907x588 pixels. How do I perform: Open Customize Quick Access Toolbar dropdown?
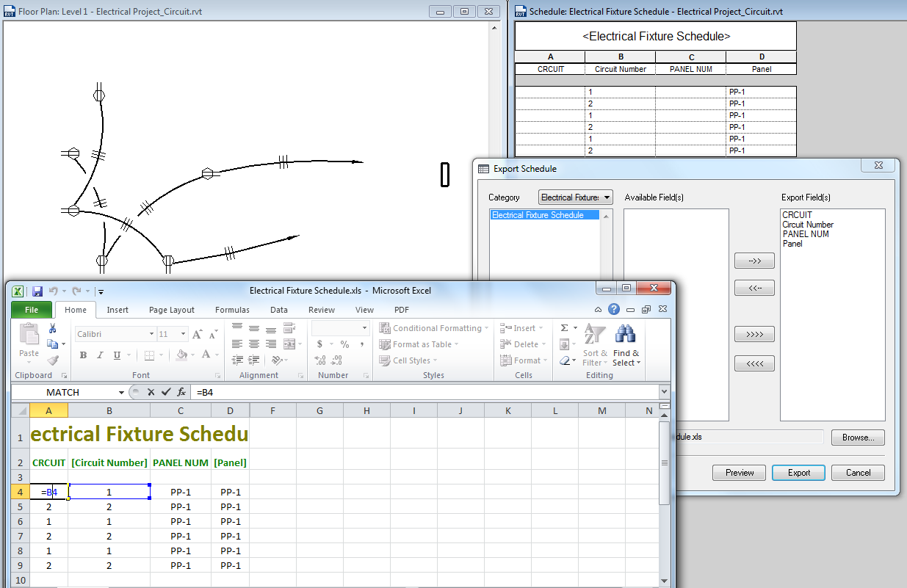pyautogui.click(x=101, y=291)
